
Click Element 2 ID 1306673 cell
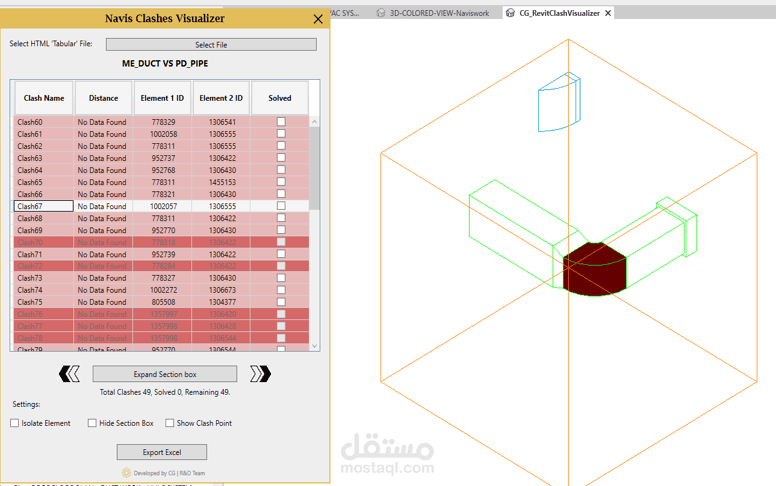pos(222,290)
